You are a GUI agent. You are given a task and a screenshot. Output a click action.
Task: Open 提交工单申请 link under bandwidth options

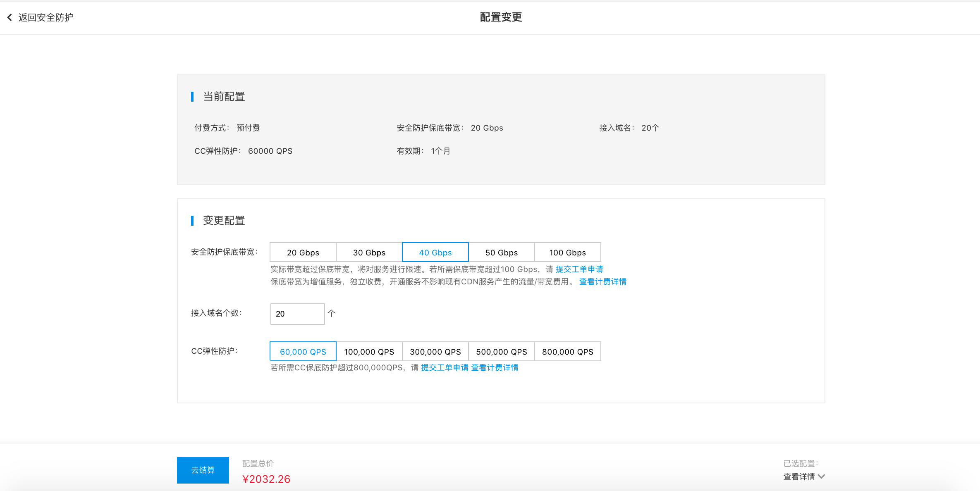579,269
